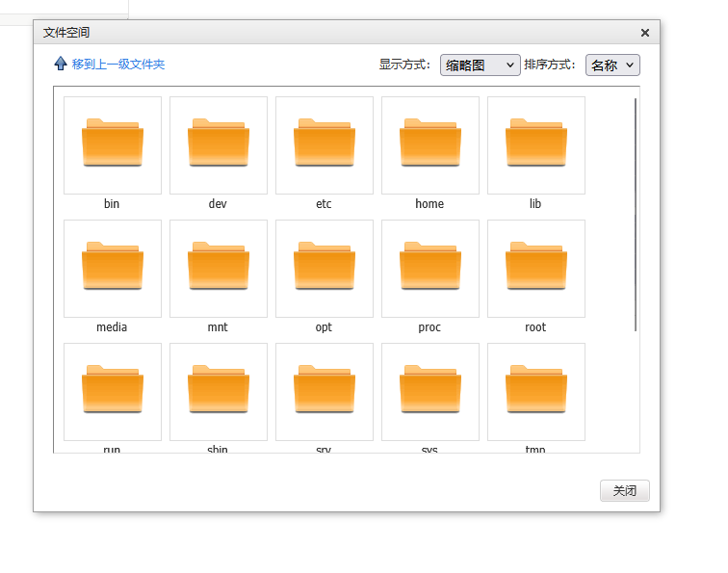Select the etc folder icon
Screen dimensions: 728x573
(325, 144)
